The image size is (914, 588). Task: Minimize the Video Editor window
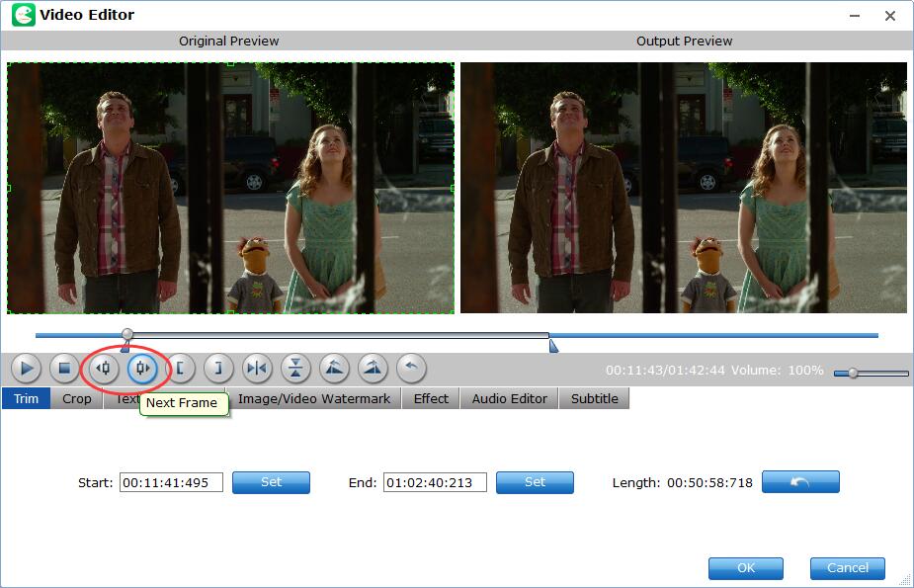click(x=855, y=16)
